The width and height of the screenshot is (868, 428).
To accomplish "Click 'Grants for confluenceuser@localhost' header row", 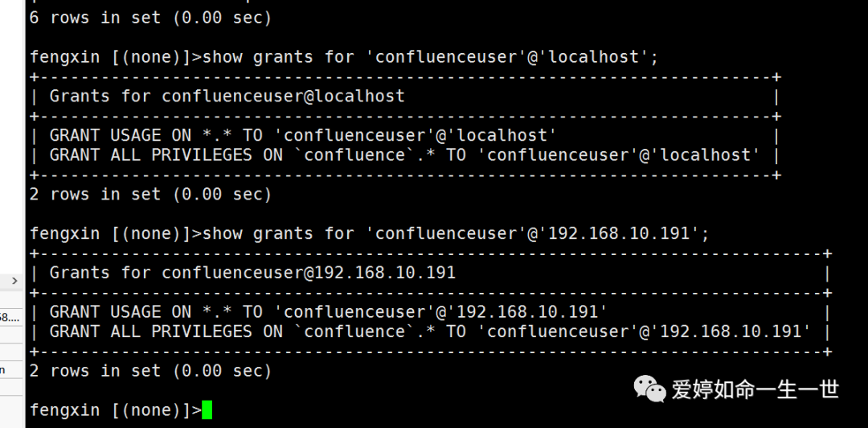I will [227, 96].
